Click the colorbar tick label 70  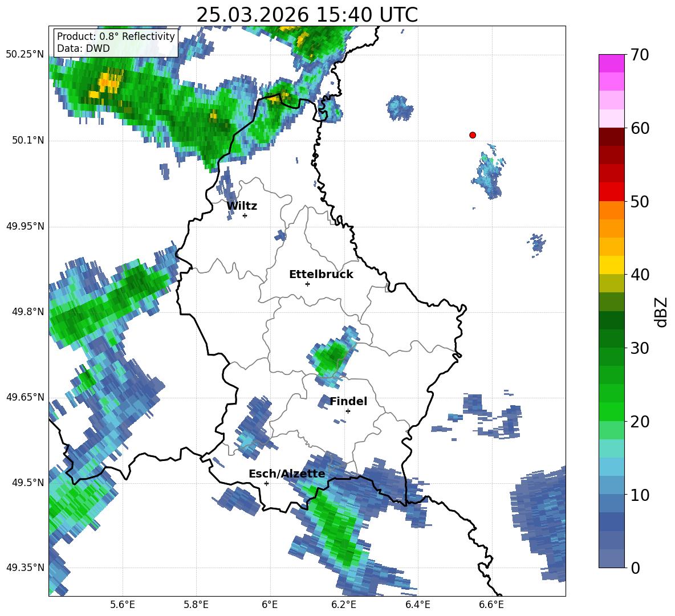[640, 55]
